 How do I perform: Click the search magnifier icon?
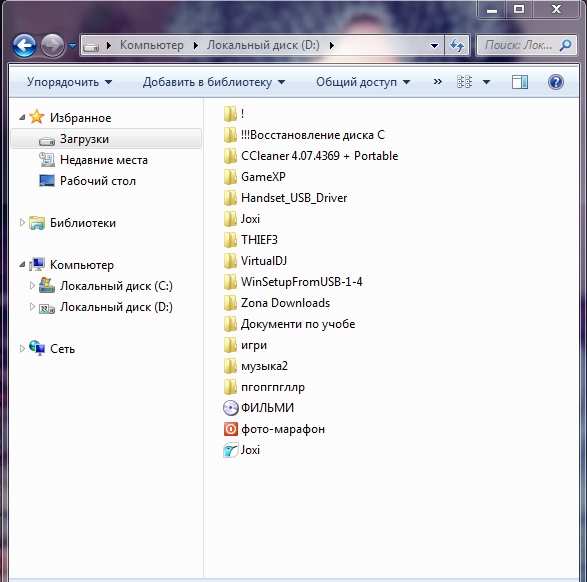pyautogui.click(x=565, y=45)
